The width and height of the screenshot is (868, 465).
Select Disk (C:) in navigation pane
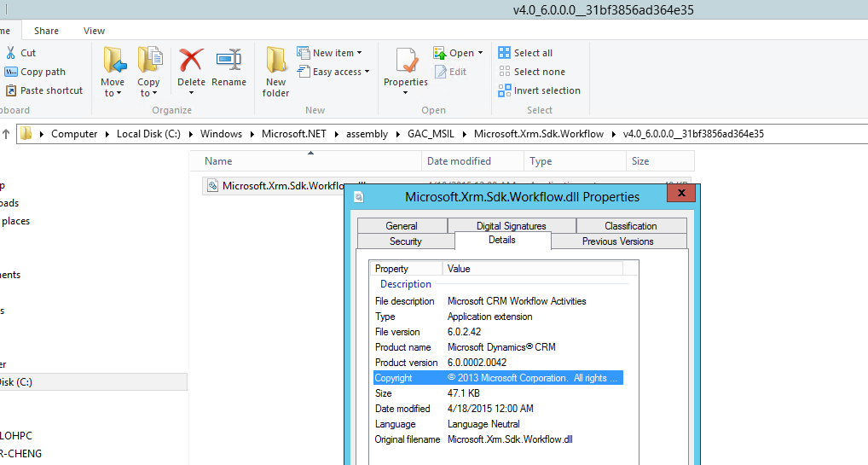[x=93, y=382]
